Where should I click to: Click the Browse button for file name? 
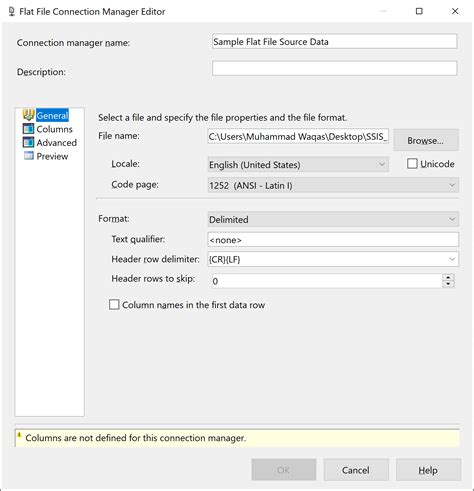(x=426, y=140)
